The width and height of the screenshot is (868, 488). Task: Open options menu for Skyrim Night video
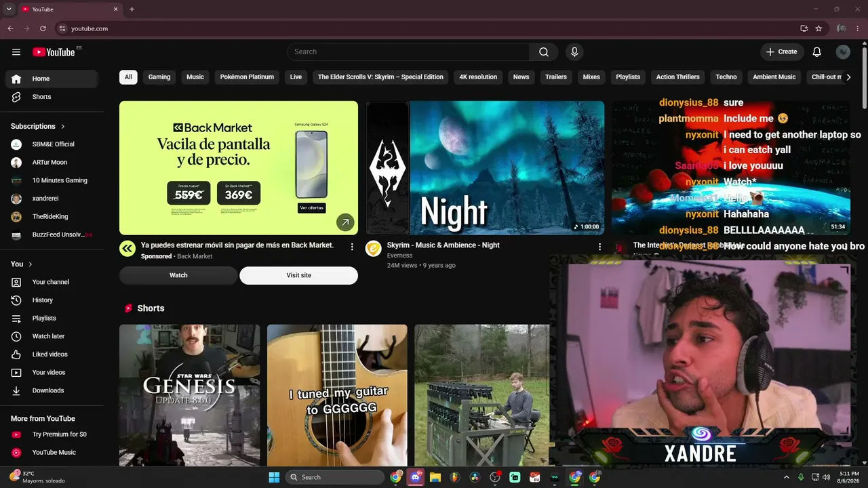599,247
